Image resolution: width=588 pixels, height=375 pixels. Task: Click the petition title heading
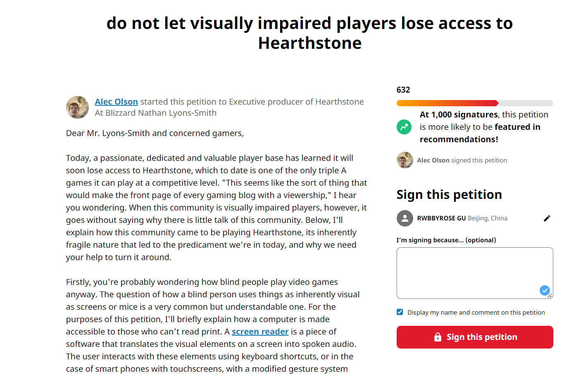[309, 33]
